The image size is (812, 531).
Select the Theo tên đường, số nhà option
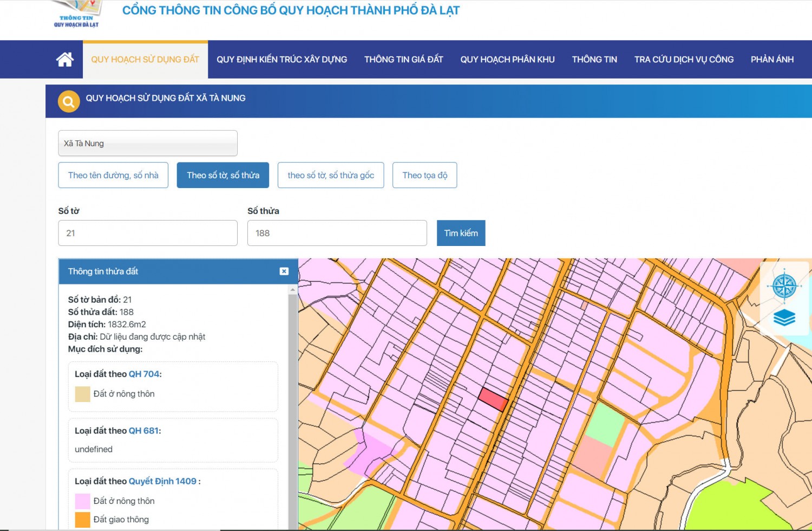click(113, 176)
